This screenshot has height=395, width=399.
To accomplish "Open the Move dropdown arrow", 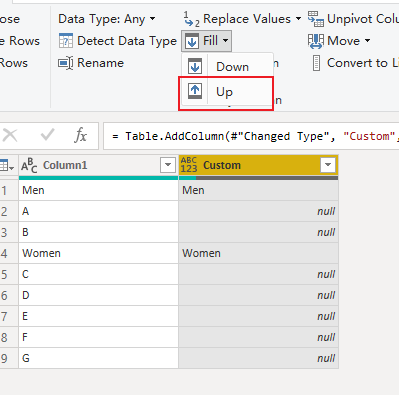I will pyautogui.click(x=367, y=41).
